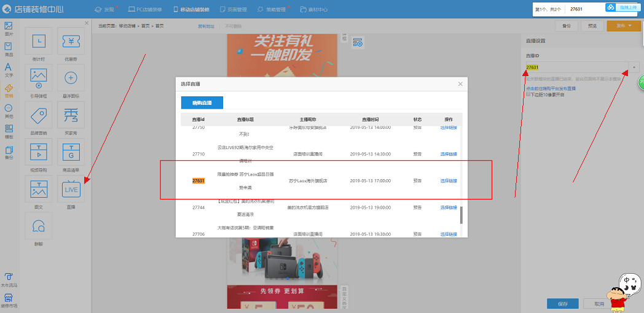
Task: Open the 其他 other section in sidebar
Action: [9, 111]
